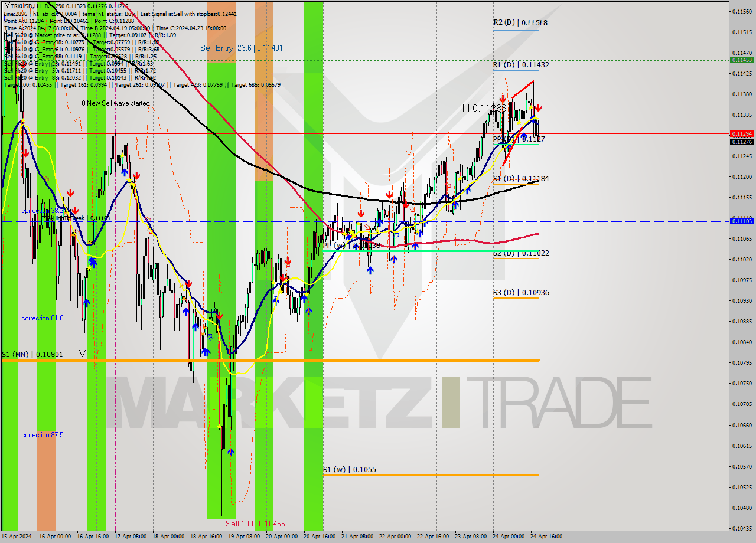Click the 'R1 (D) | 0.11432' label
Screen dimensions: 756x543
[521, 64]
